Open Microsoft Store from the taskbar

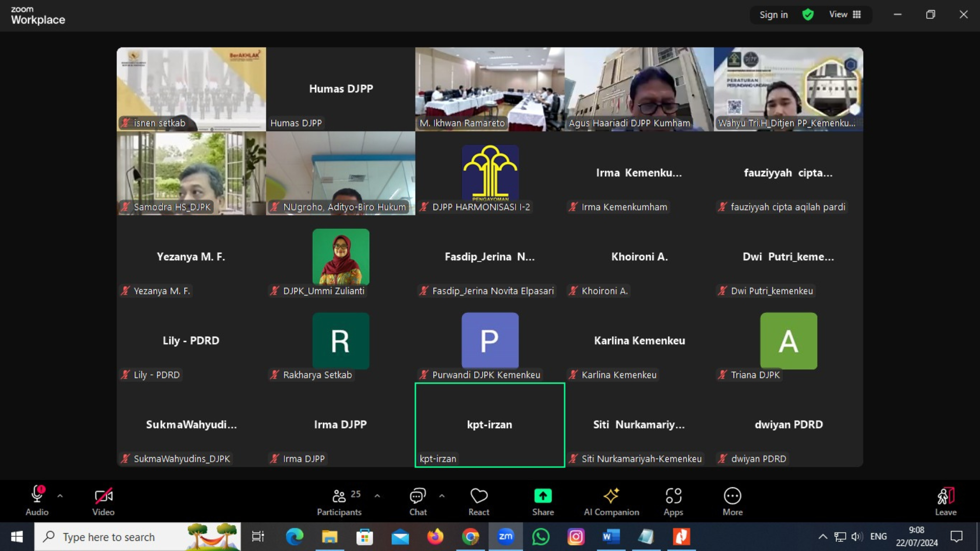(364, 537)
